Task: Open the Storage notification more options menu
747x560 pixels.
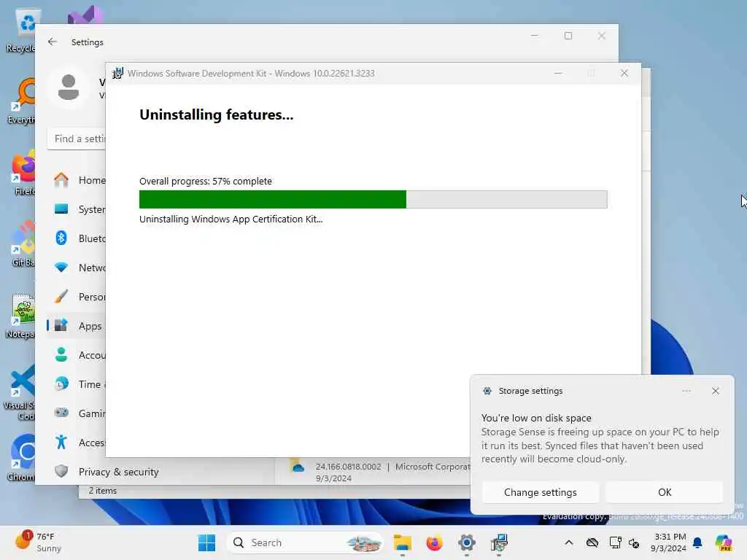Action: (x=686, y=391)
